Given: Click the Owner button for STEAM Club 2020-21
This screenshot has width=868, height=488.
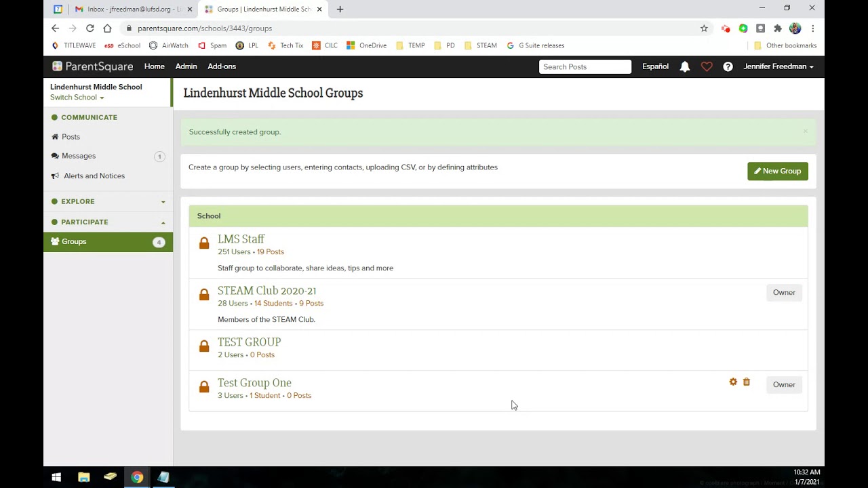Looking at the screenshot, I should [x=784, y=292].
